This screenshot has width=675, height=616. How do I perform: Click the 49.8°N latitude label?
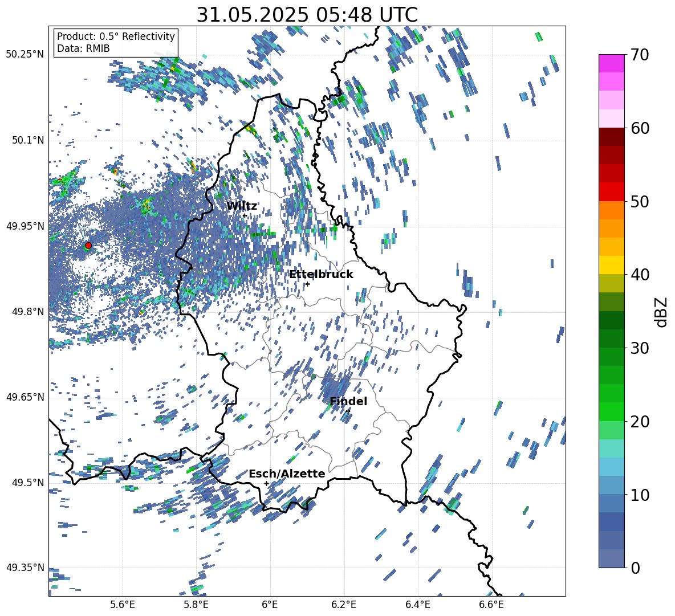click(x=27, y=311)
